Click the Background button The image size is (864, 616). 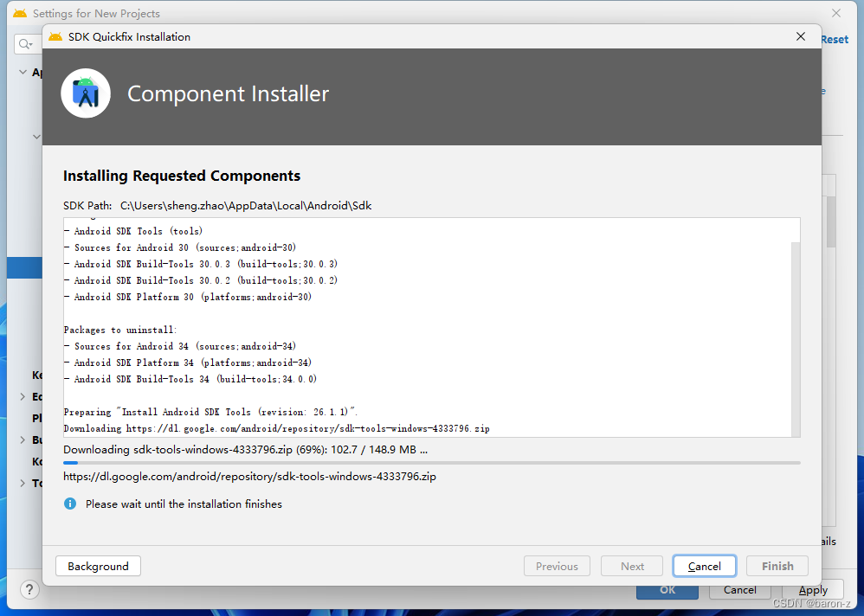[x=98, y=566]
